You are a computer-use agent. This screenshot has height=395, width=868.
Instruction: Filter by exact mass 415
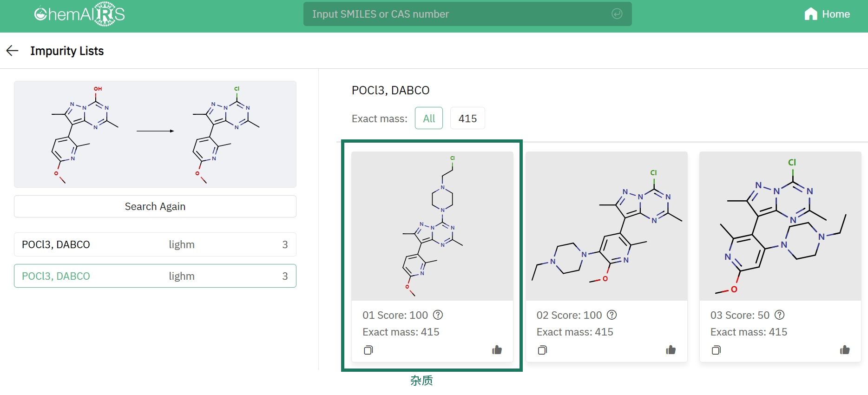click(x=467, y=118)
